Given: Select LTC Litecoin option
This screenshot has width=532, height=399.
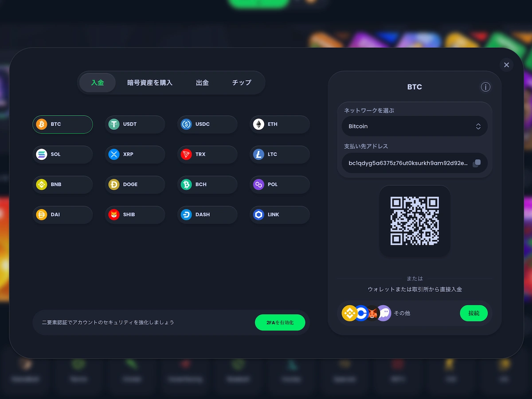Looking at the screenshot, I should (280, 155).
